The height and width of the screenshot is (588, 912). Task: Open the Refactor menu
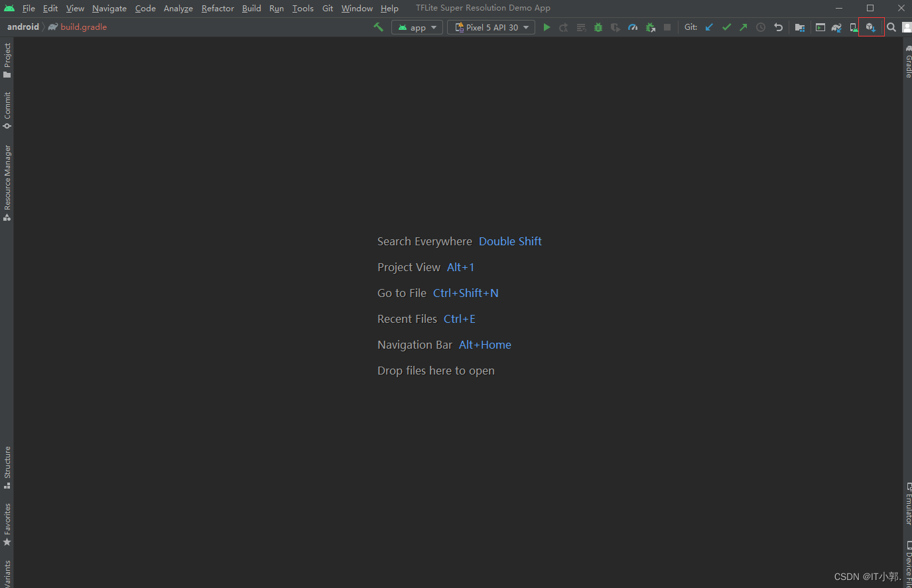(x=218, y=9)
